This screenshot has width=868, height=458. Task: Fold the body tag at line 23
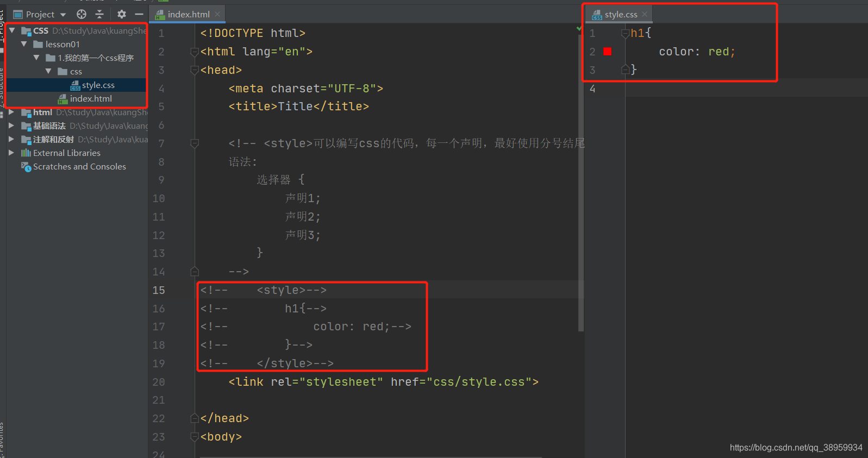click(x=195, y=437)
